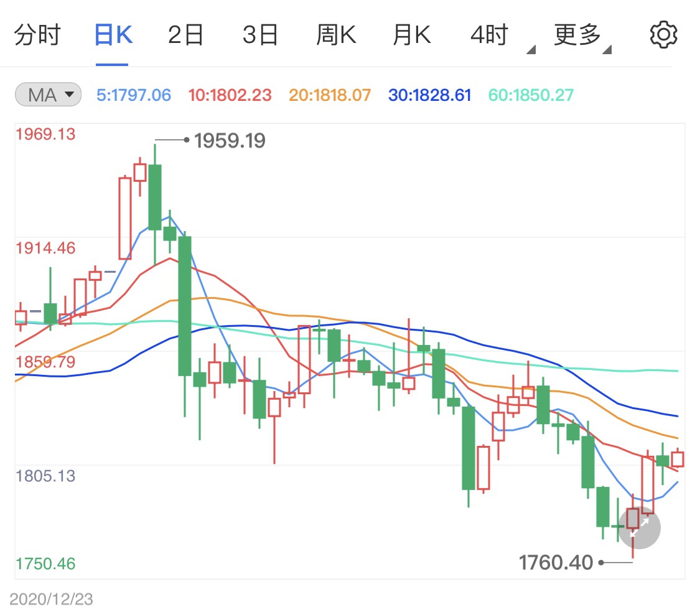Switch to the 分时 tab
Screen dimensions: 700x614
tap(37, 35)
